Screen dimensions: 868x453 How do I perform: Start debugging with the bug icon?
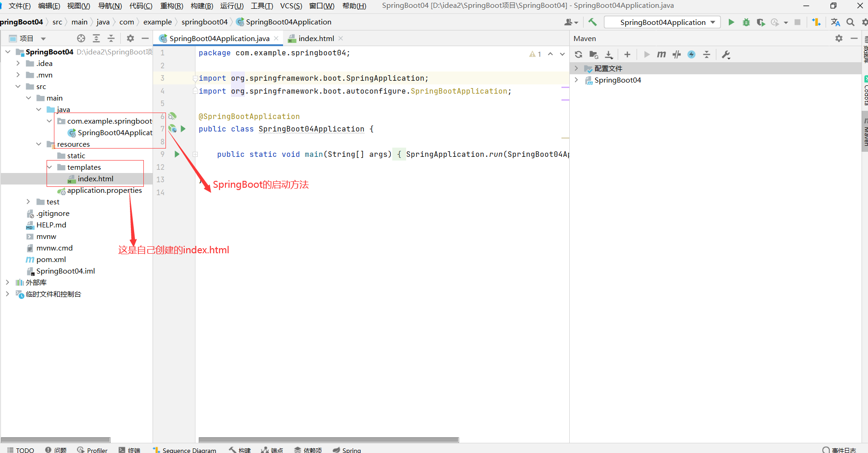point(746,22)
